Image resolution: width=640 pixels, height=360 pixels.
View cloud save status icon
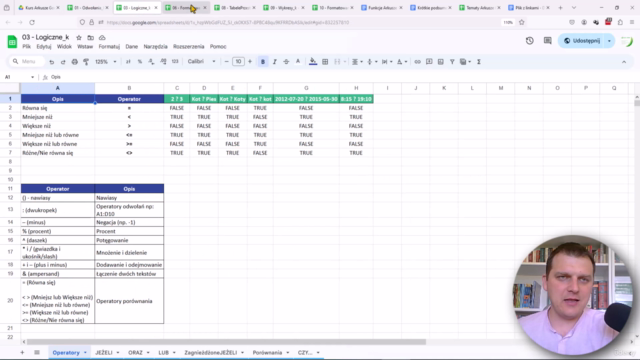click(x=102, y=38)
